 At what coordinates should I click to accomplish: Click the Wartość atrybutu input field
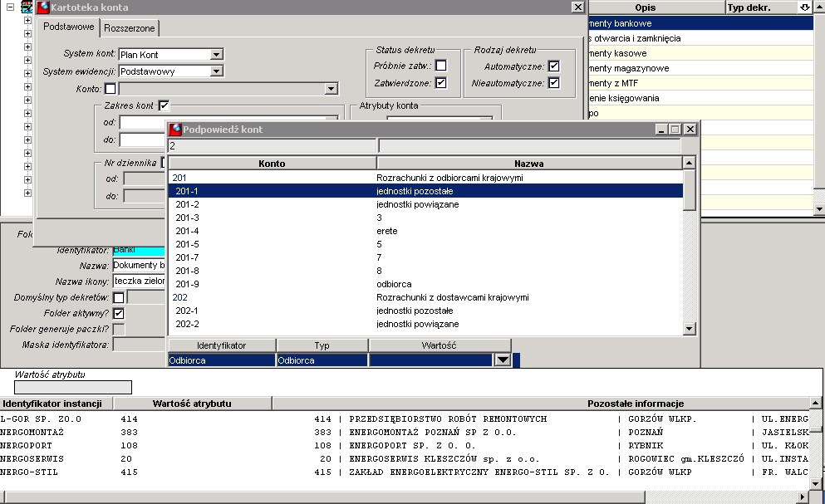[72, 388]
